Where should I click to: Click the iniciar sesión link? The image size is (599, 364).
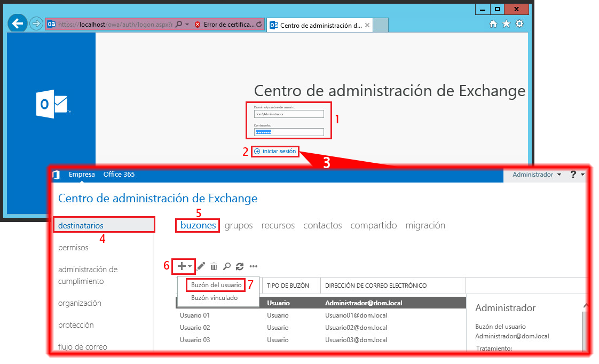[275, 151]
